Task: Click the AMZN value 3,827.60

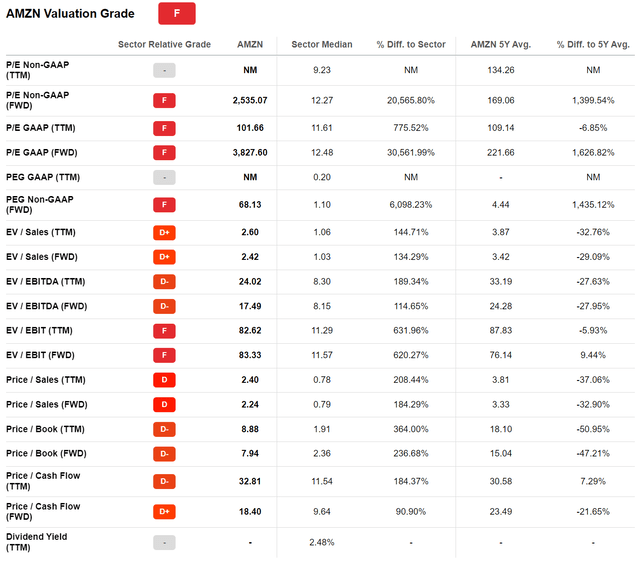Action: click(250, 153)
